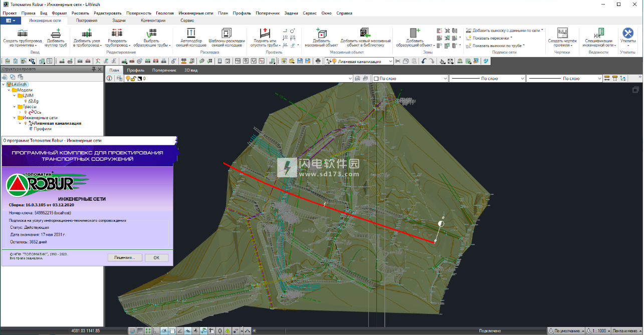Viewport: 644px width, 335px height.
Task: Click the eye icon in Структура проекта panel
Action: [x=5, y=77]
